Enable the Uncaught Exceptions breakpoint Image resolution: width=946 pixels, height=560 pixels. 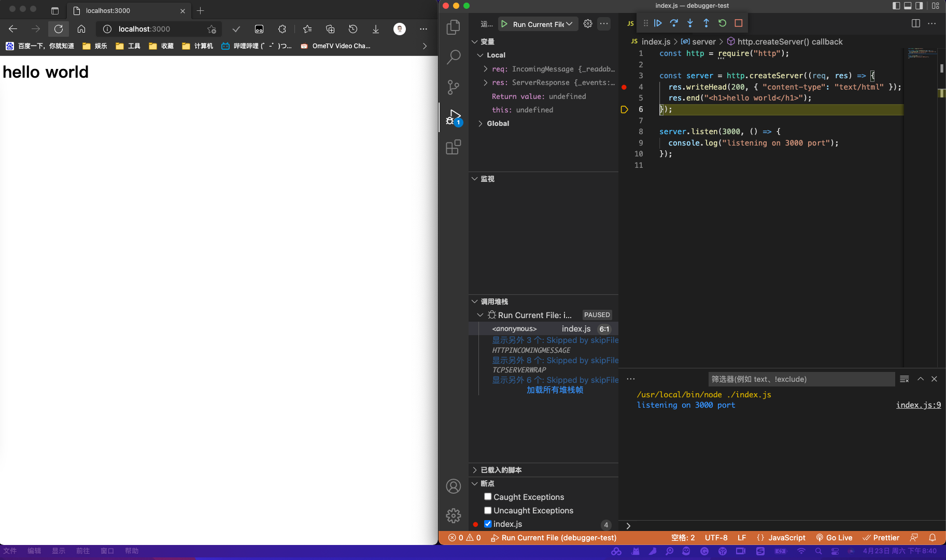(488, 510)
